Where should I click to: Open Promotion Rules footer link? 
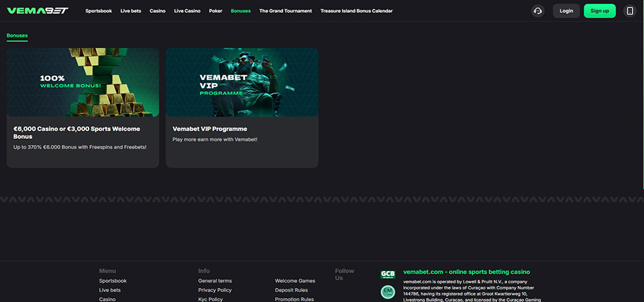click(x=294, y=299)
